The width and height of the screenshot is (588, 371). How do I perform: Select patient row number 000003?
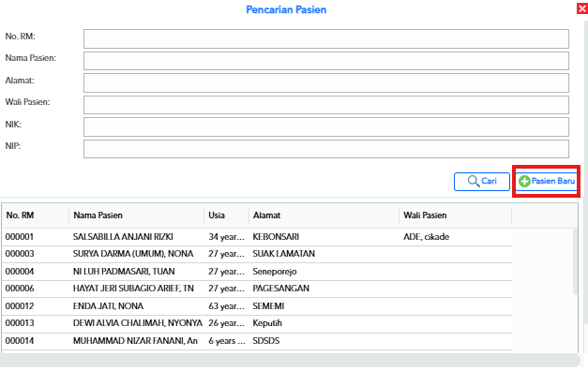[x=20, y=254]
